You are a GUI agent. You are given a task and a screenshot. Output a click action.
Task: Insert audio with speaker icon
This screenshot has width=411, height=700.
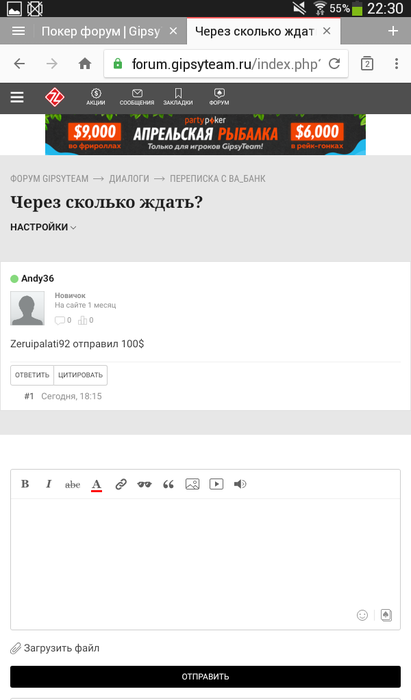click(240, 484)
